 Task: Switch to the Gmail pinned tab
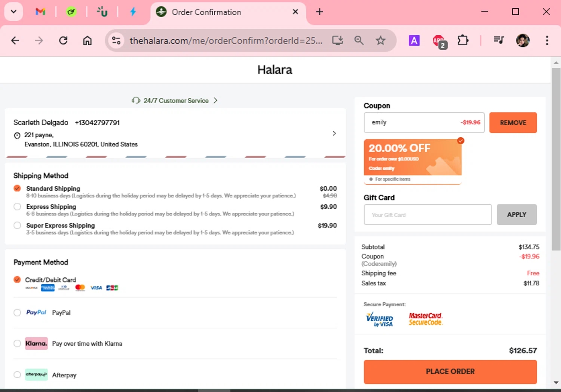click(40, 12)
